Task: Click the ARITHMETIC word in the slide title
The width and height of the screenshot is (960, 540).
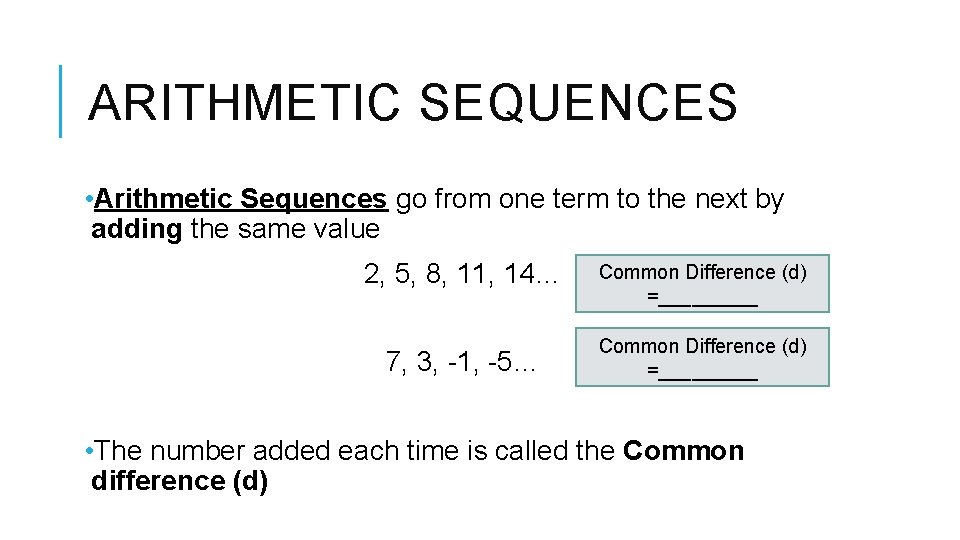Action: [243, 103]
